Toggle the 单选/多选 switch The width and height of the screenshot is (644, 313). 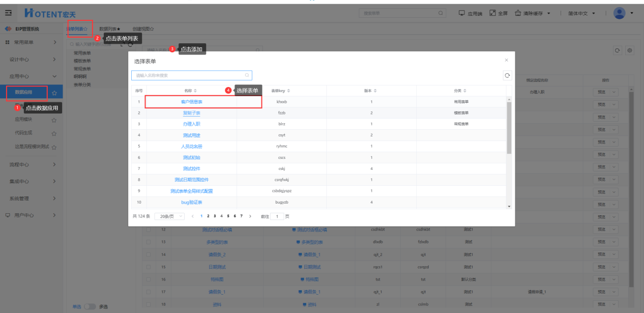90,306
